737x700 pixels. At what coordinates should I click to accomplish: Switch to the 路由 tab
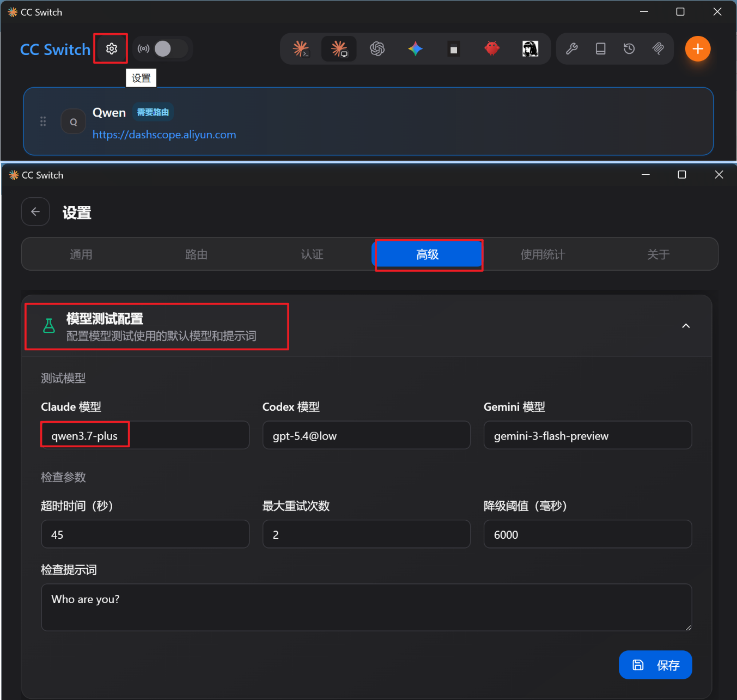(196, 254)
